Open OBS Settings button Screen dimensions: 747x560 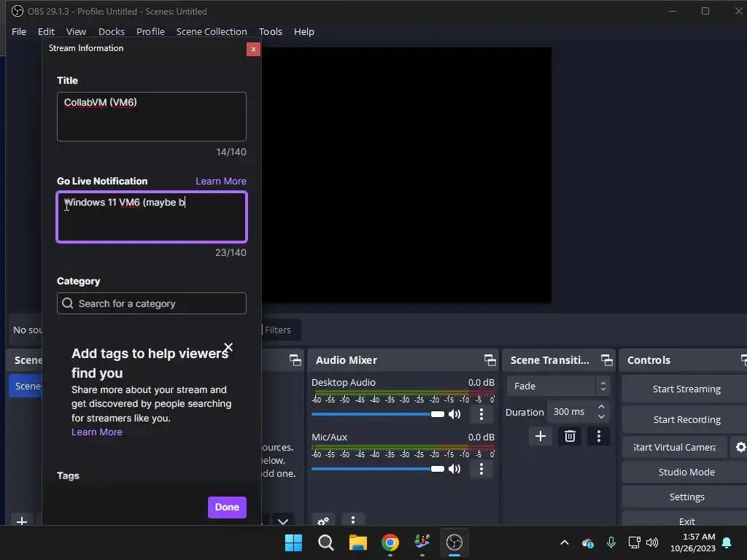[686, 497]
